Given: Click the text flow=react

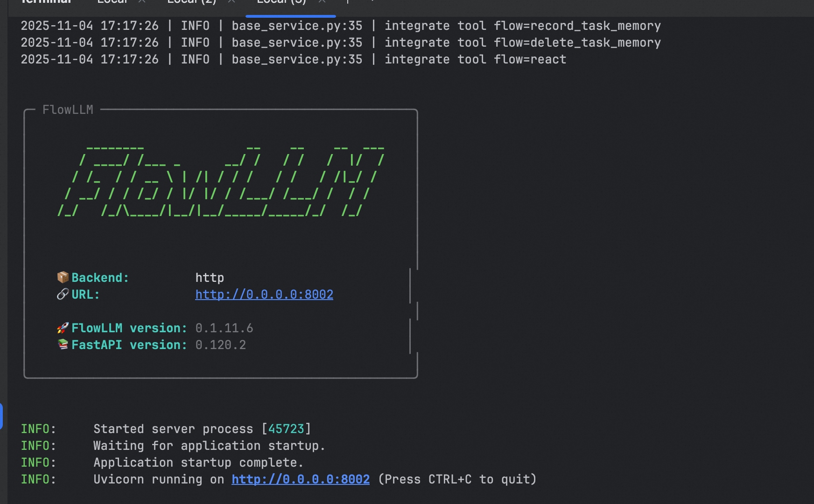Looking at the screenshot, I should click(x=530, y=59).
